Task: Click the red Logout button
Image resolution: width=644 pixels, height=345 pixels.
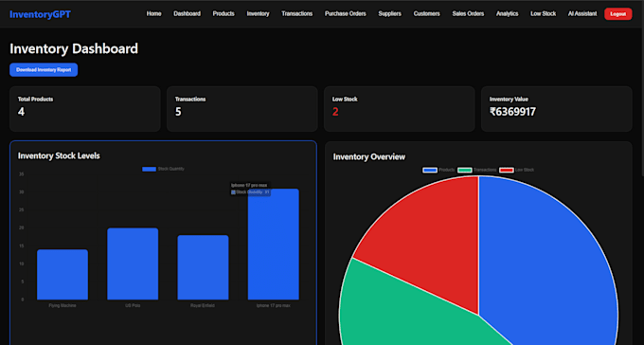Action: pos(618,14)
